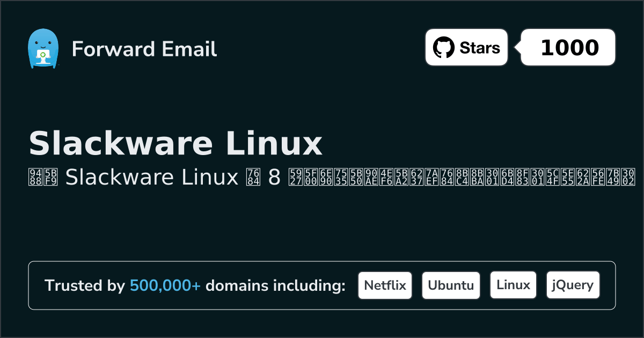
Task: Open the 500,000+ domains link
Action: point(165,285)
